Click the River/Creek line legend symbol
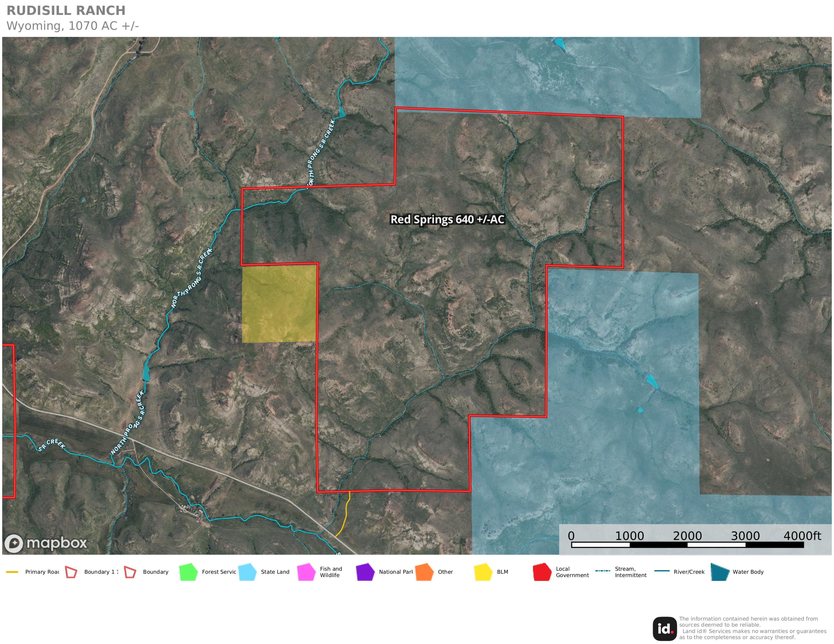 (x=662, y=571)
